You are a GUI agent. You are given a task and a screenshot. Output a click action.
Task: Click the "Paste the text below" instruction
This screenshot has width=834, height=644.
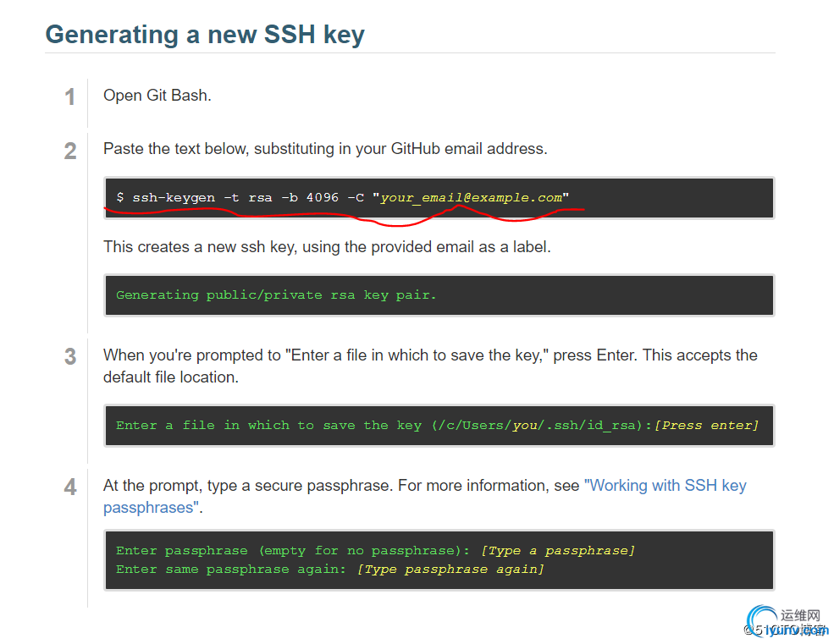[325, 149]
